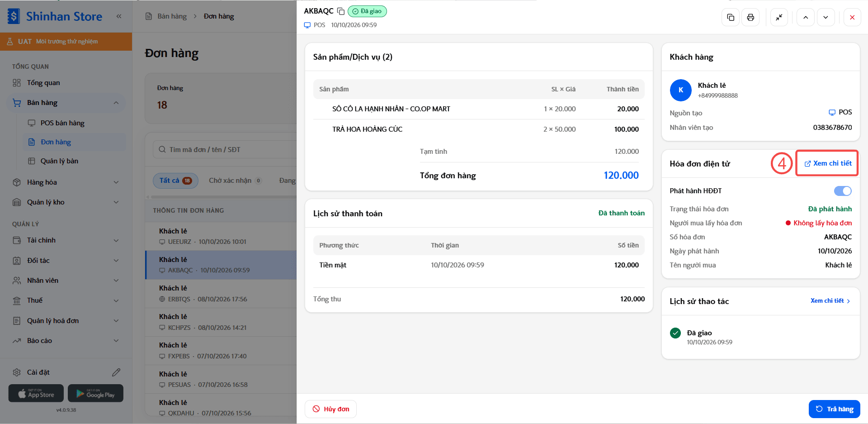Go to next order with down arrow
Viewport: 868px width, 424px height.
826,18
